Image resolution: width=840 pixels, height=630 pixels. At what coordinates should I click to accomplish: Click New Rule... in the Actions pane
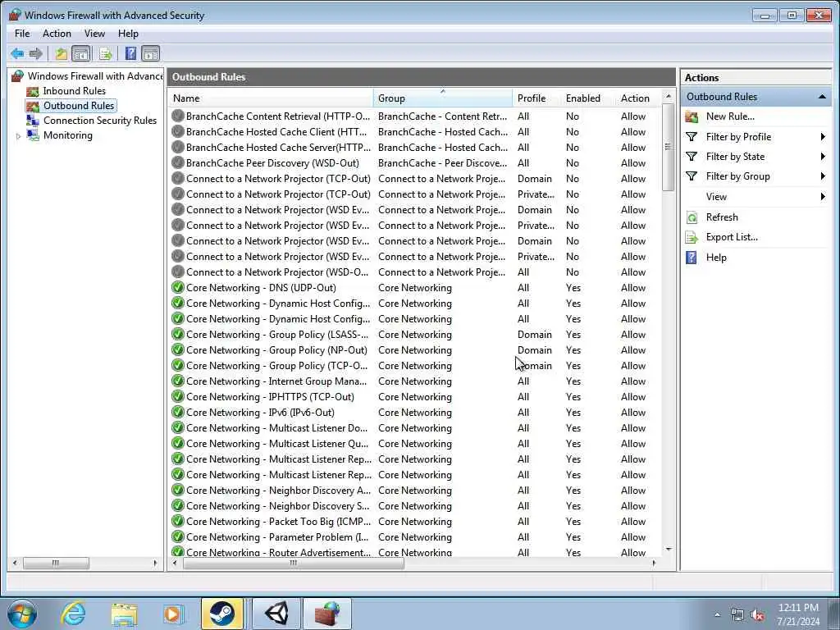(x=729, y=116)
